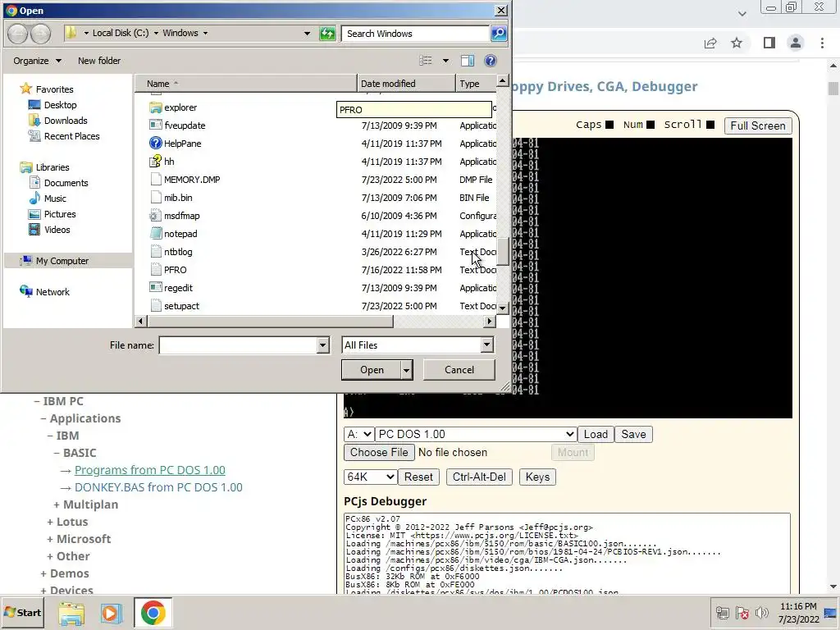The image size is (840, 630).
Task: Click the Choose File button
Action: 379,452
